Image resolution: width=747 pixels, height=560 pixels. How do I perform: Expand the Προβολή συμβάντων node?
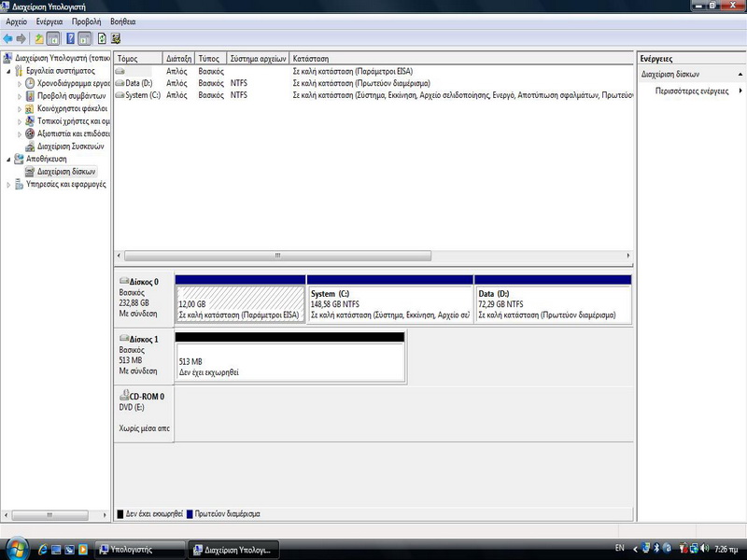click(x=20, y=96)
